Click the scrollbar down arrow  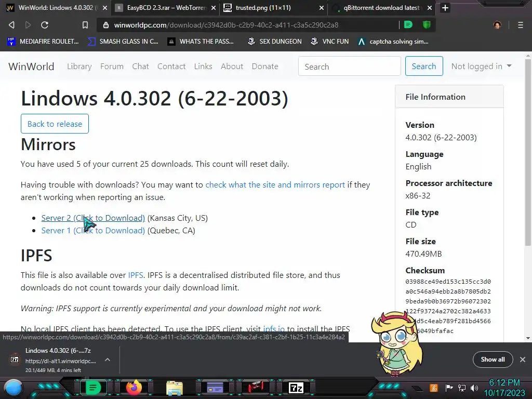(528, 338)
